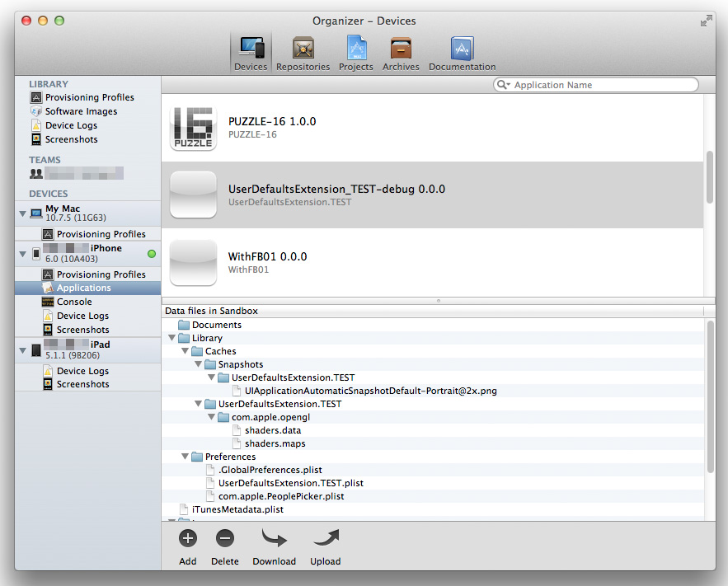Select the iPhone 6.0 device
Image resolution: width=728 pixels, height=586 pixels.
click(x=88, y=254)
